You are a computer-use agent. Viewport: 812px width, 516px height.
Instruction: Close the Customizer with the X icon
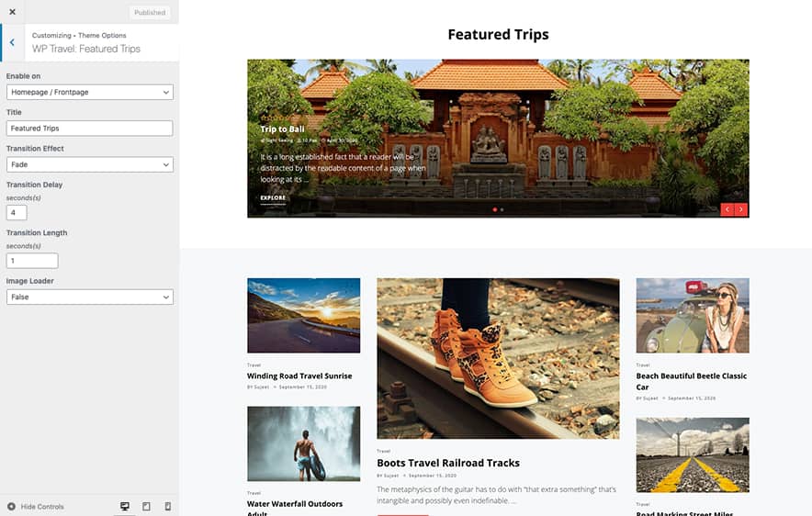[x=13, y=12]
